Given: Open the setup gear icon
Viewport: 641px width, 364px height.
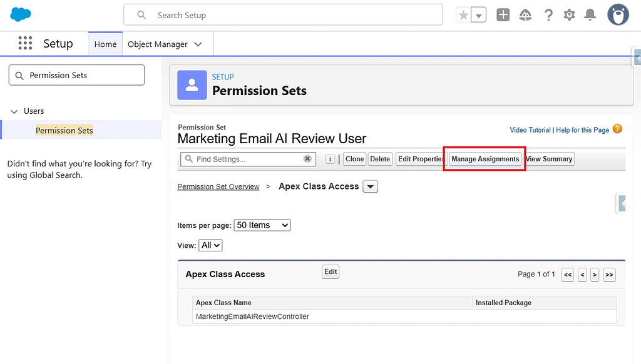Looking at the screenshot, I should (x=569, y=16).
